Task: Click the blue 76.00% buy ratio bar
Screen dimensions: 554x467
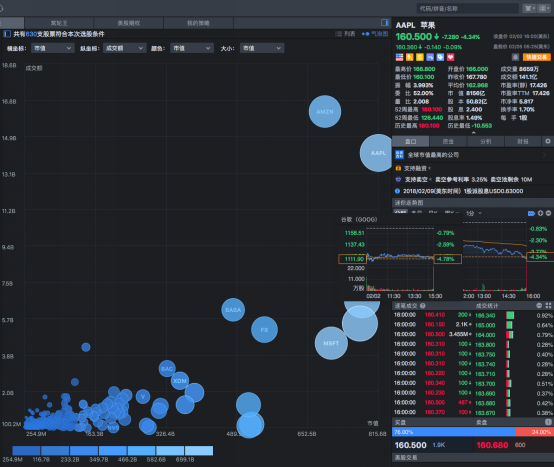Action: point(454,432)
